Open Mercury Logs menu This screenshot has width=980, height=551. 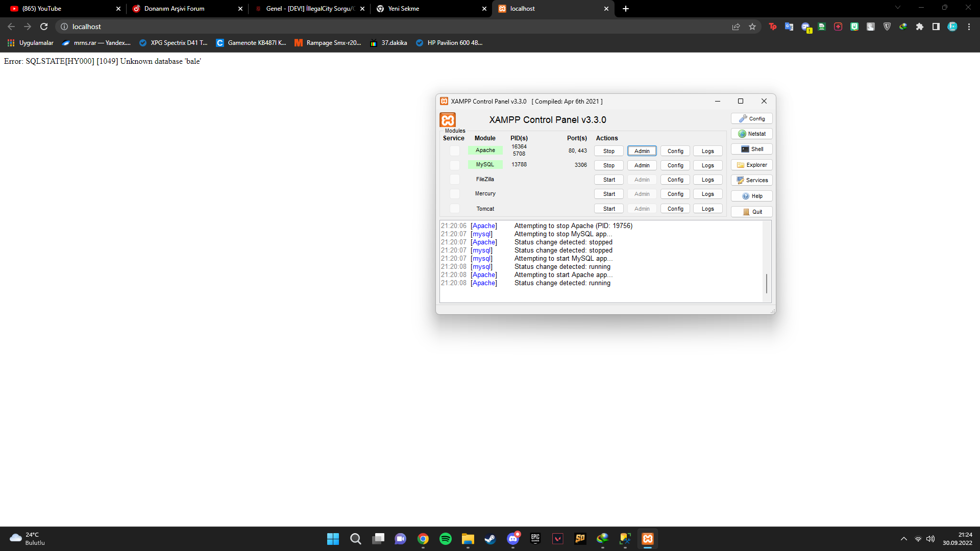[708, 194]
